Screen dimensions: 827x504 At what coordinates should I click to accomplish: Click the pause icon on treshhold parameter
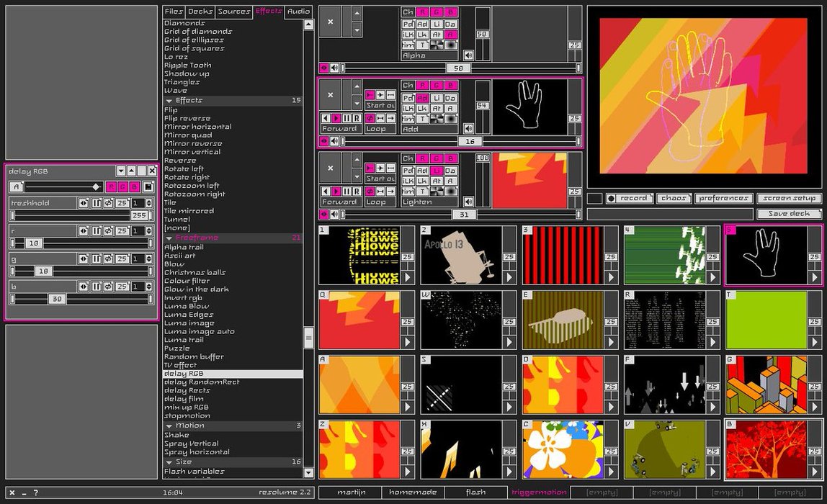tap(96, 203)
